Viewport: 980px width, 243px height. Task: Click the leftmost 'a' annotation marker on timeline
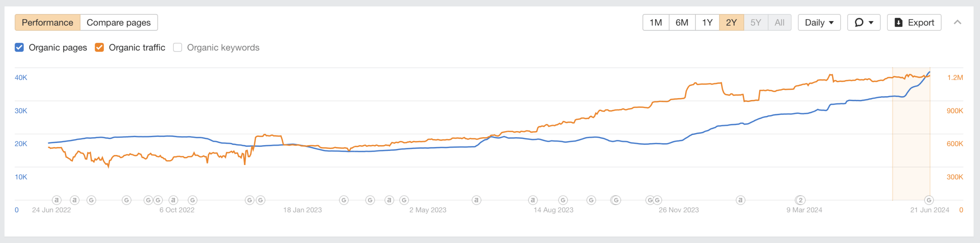(x=57, y=200)
